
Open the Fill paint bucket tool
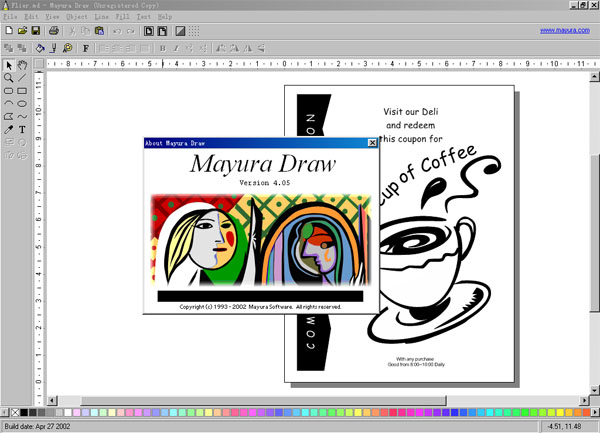[40, 48]
